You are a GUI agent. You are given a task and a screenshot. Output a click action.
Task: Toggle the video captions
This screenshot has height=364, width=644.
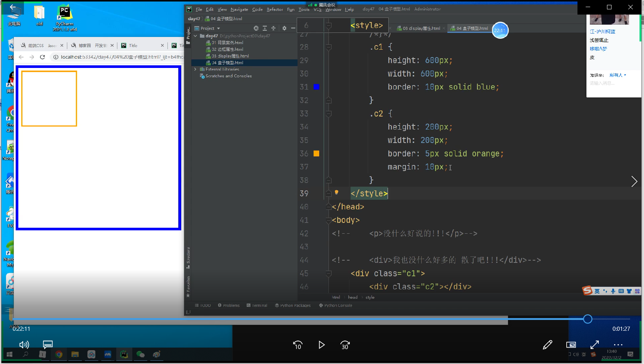(x=48, y=344)
